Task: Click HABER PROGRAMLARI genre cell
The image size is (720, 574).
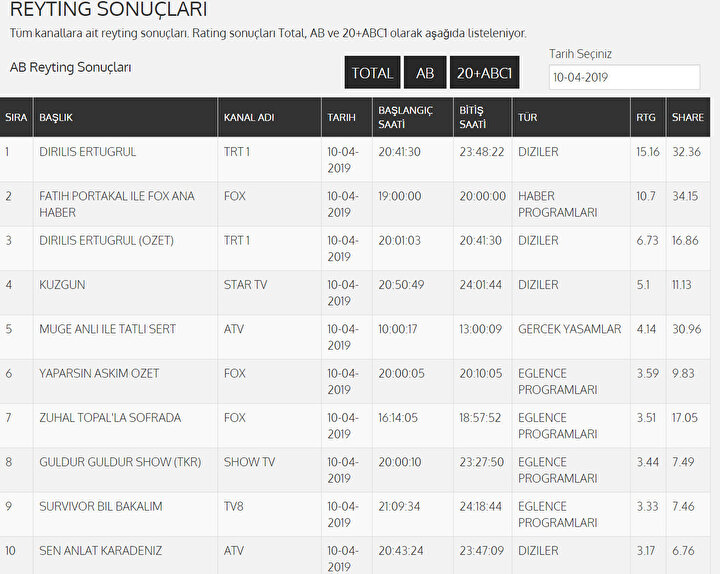Action: coord(557,204)
